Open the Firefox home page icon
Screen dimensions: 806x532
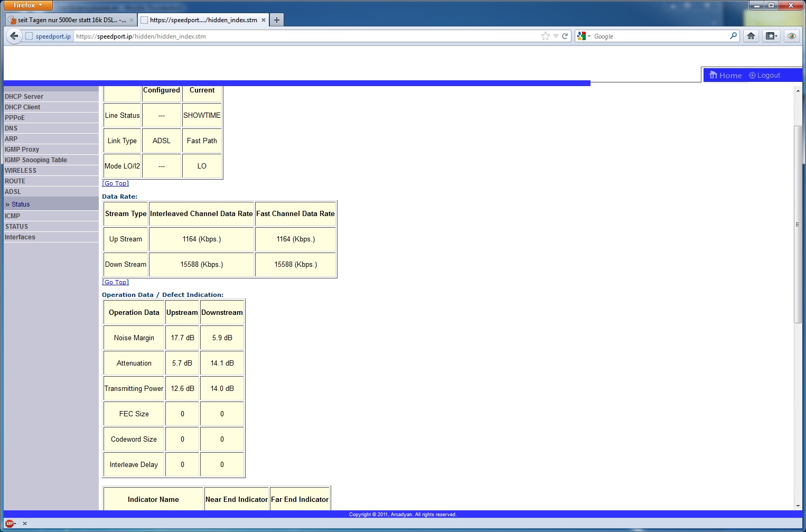751,36
